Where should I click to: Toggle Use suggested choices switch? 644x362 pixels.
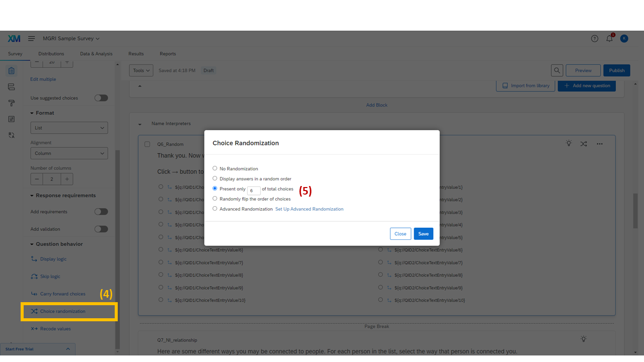(x=101, y=98)
